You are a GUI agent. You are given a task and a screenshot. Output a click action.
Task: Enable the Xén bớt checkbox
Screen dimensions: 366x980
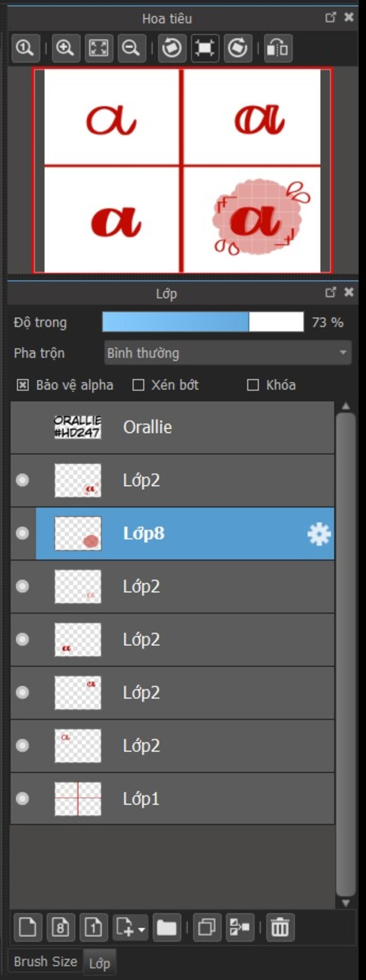[138, 385]
